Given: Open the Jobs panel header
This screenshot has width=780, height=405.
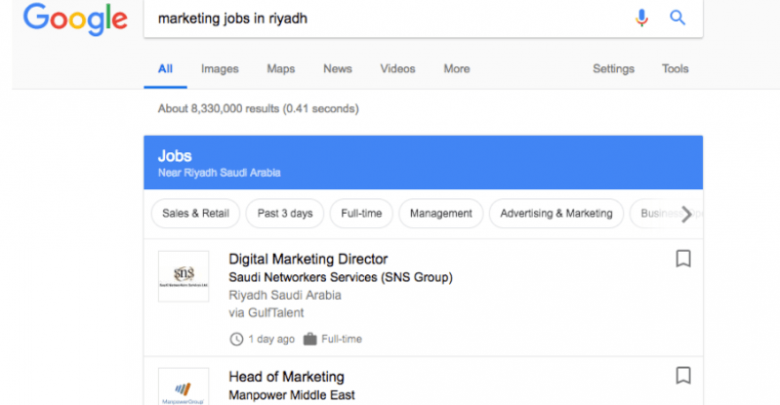Looking at the screenshot, I should (x=423, y=162).
